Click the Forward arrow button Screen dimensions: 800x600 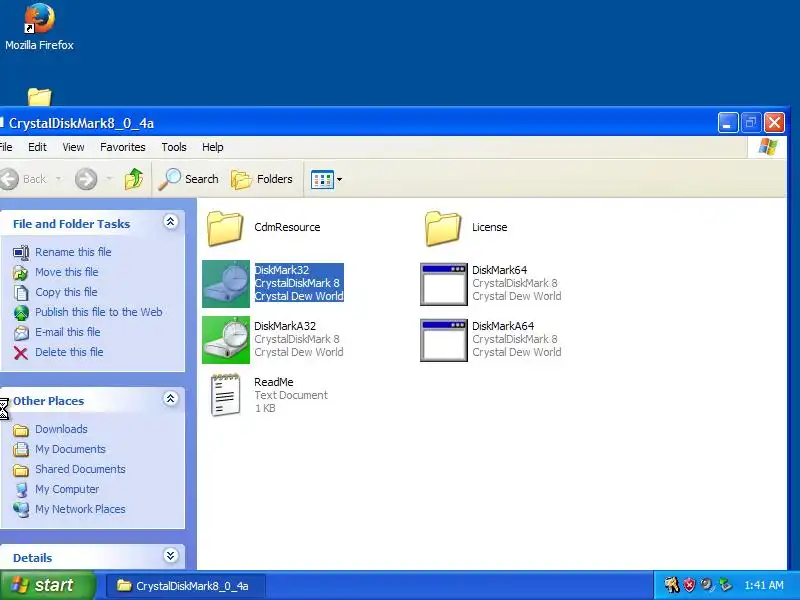86,179
